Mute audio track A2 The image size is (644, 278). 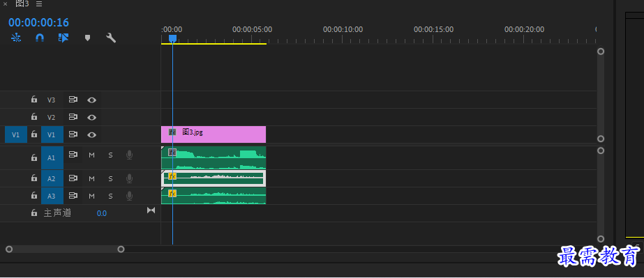point(91,179)
